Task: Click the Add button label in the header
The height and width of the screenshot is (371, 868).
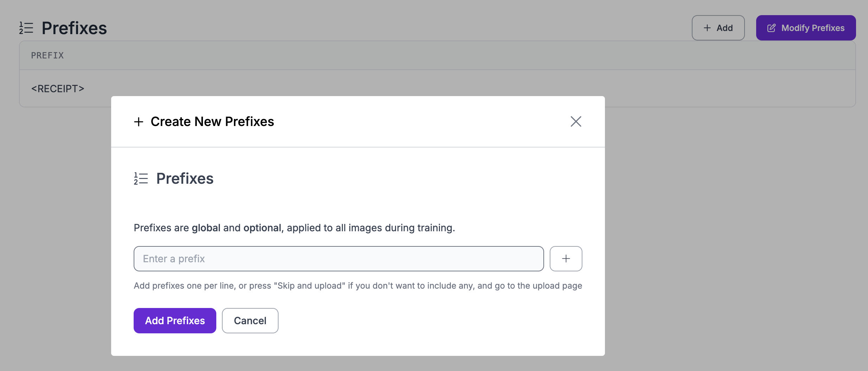Action: tap(725, 28)
